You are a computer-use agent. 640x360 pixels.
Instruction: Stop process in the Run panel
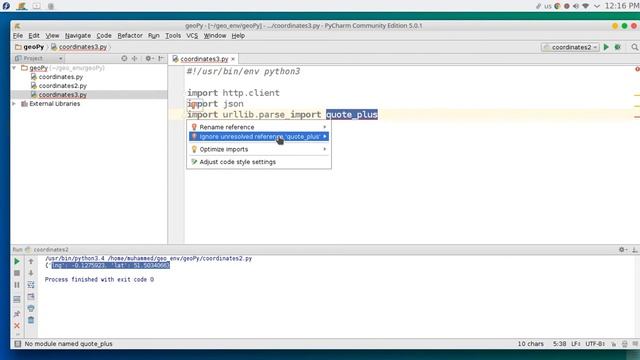(17, 273)
